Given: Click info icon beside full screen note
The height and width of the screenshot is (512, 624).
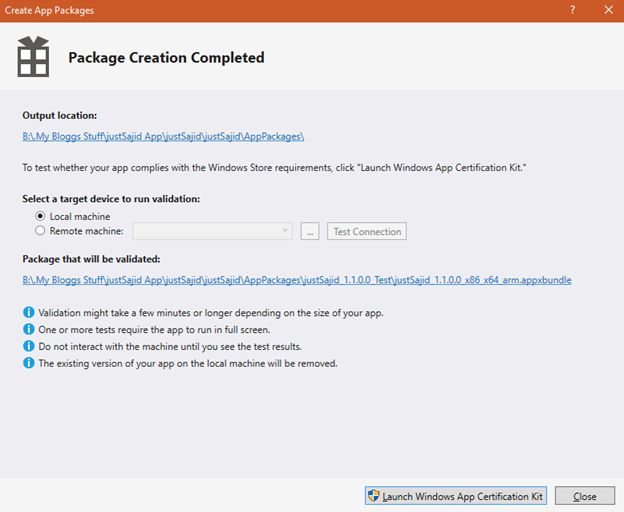Looking at the screenshot, I should pyautogui.click(x=29, y=329).
